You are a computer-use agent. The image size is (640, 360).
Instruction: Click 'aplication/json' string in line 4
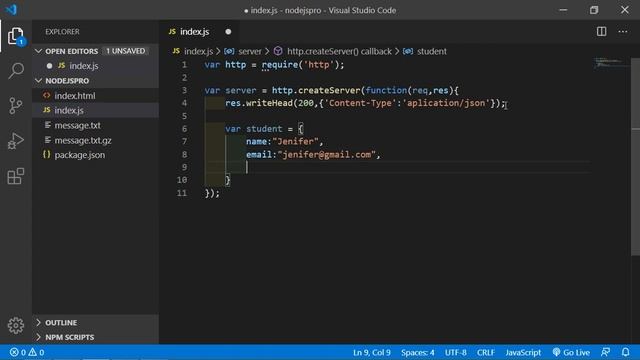[x=446, y=103]
